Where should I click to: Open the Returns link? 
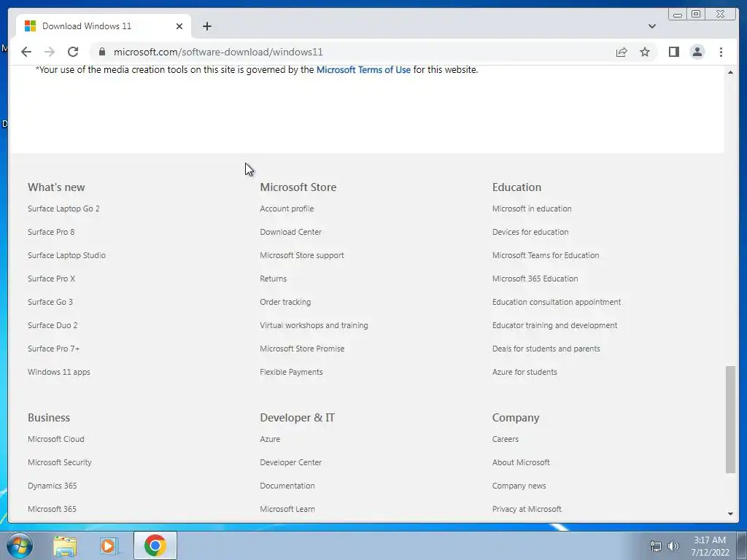click(x=273, y=279)
